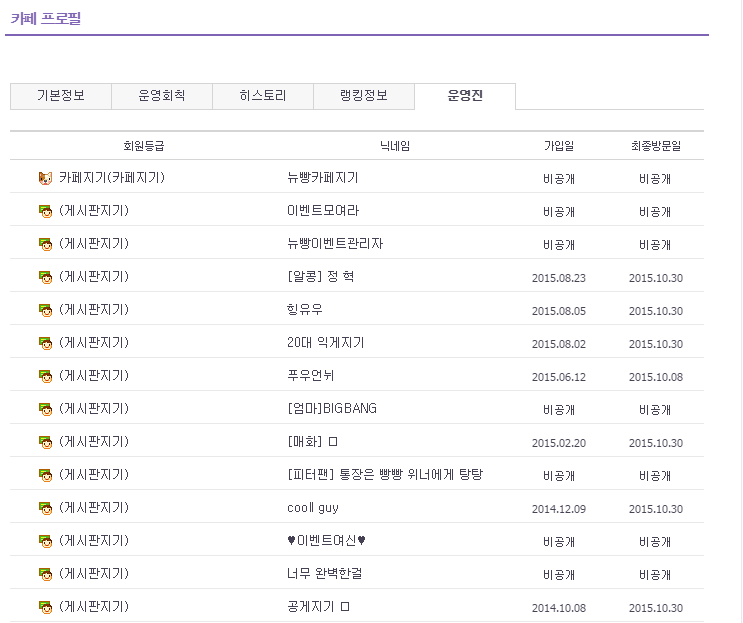
Task: Click 힝유우's last visit date 2015.10.30
Action: pyautogui.click(x=656, y=311)
